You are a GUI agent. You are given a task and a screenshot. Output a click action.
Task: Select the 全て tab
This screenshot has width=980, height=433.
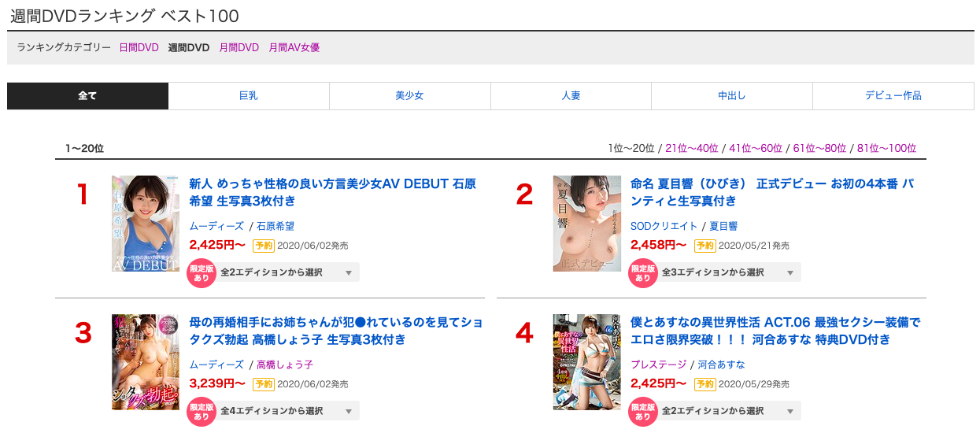87,96
